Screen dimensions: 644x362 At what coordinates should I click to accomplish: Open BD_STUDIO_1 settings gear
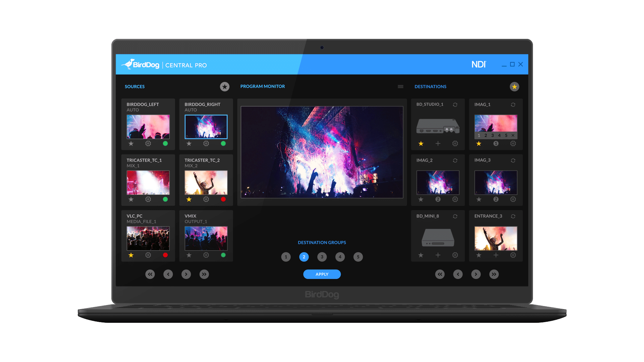pos(455,143)
